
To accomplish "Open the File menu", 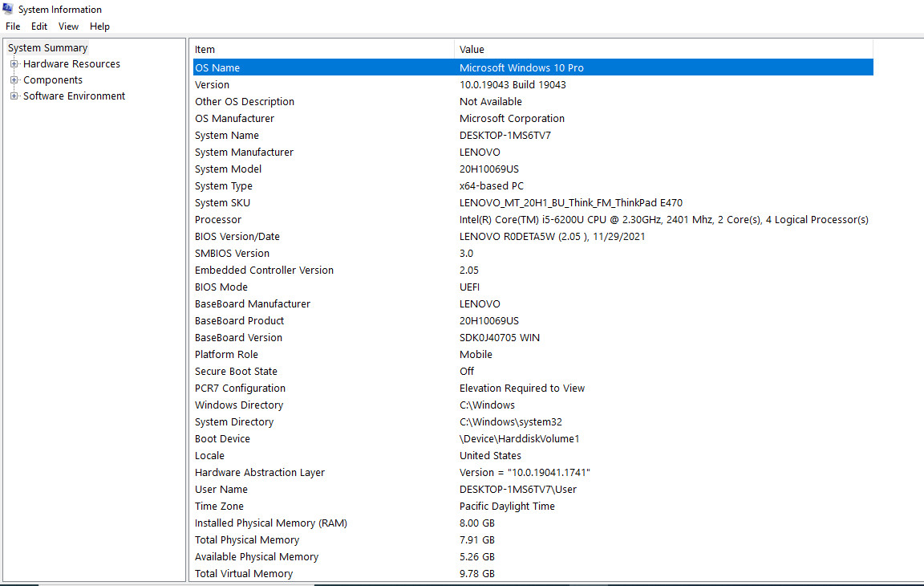I will point(13,26).
